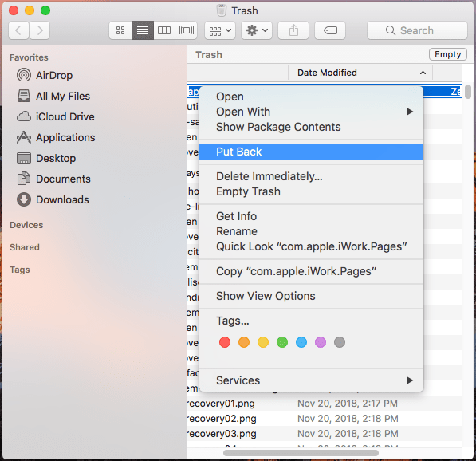Choose Get Info from the menu

tap(311, 216)
